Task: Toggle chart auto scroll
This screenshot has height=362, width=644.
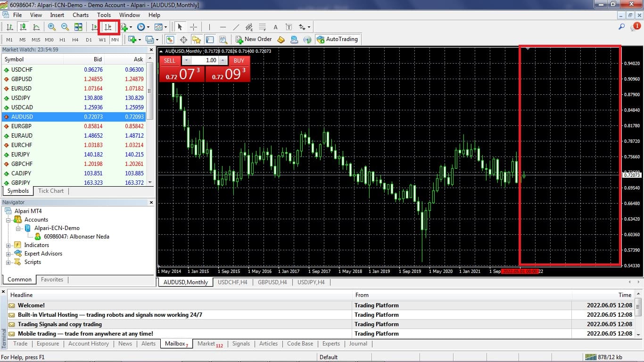Action: (95, 27)
